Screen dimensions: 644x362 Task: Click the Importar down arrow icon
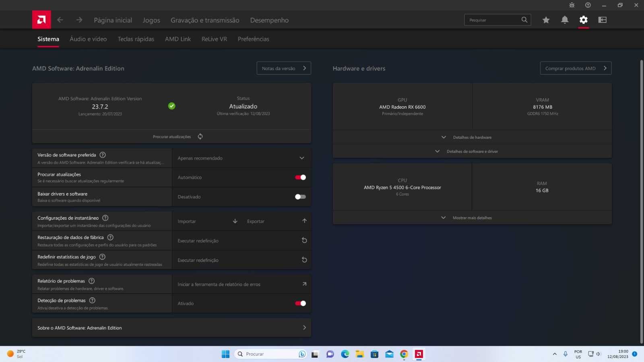click(x=235, y=221)
